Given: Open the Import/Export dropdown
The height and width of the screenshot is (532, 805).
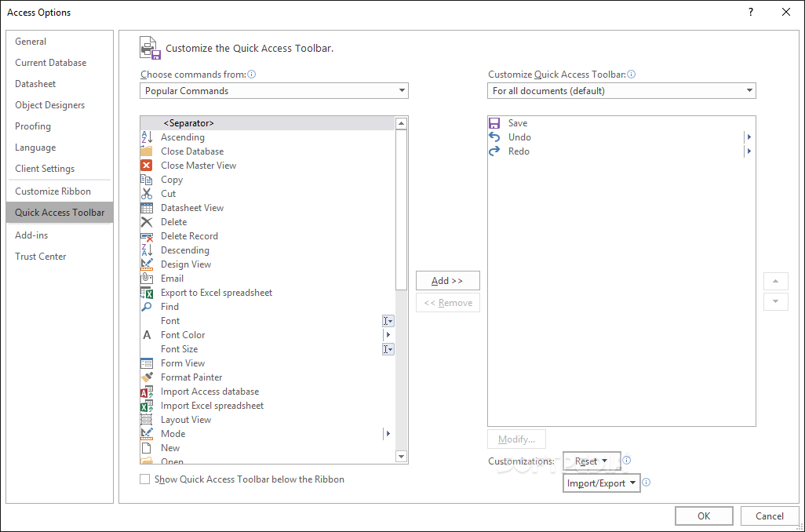Looking at the screenshot, I should pyautogui.click(x=602, y=483).
